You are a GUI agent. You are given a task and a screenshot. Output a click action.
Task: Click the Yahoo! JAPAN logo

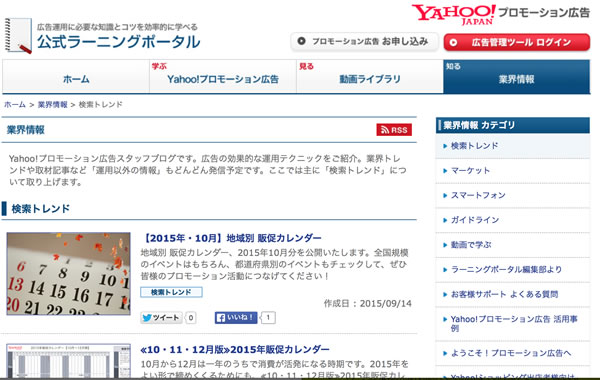tap(453, 15)
